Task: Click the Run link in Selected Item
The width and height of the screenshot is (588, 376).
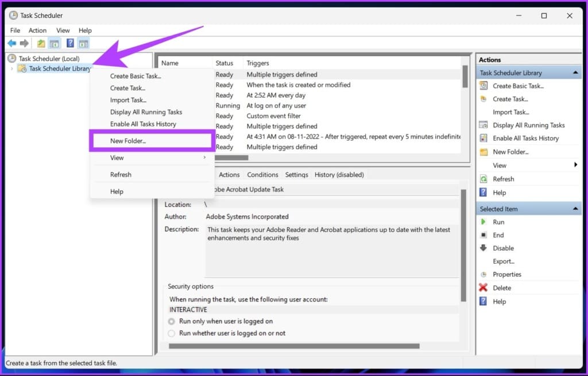Action: (498, 222)
